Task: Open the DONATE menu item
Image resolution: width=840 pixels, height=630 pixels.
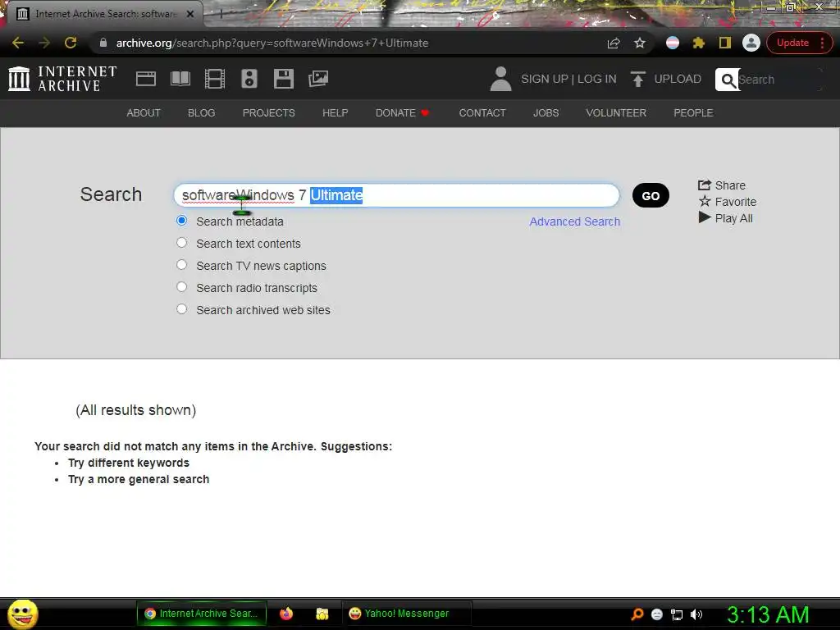Action: pos(402,113)
